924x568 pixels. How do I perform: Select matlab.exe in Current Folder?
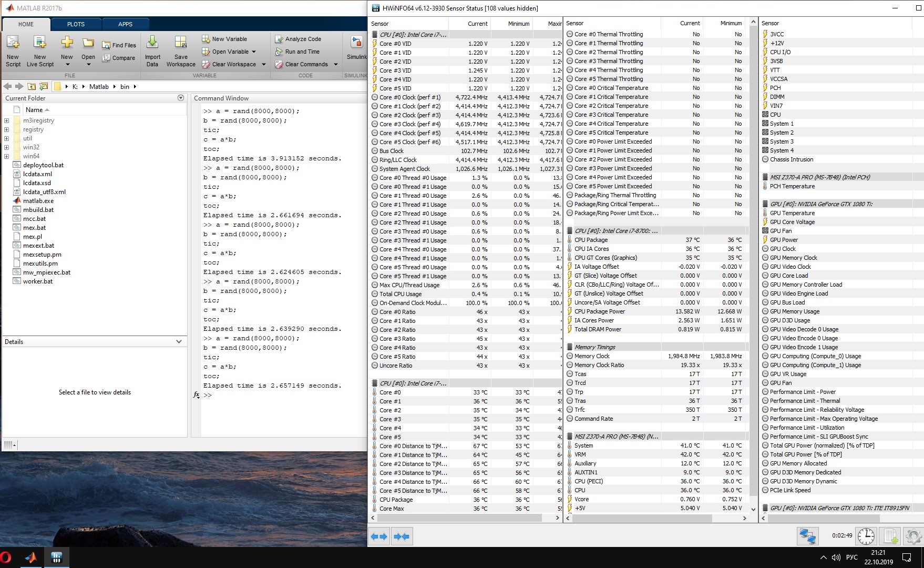[38, 201]
